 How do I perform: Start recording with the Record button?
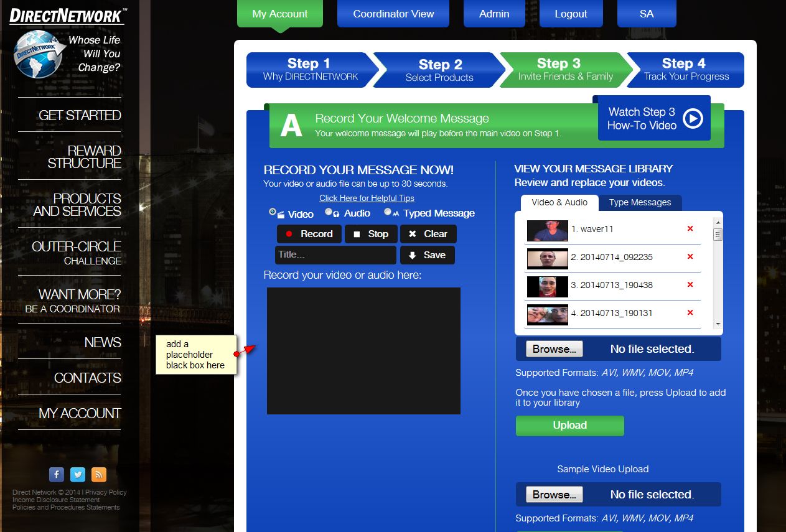coord(309,234)
